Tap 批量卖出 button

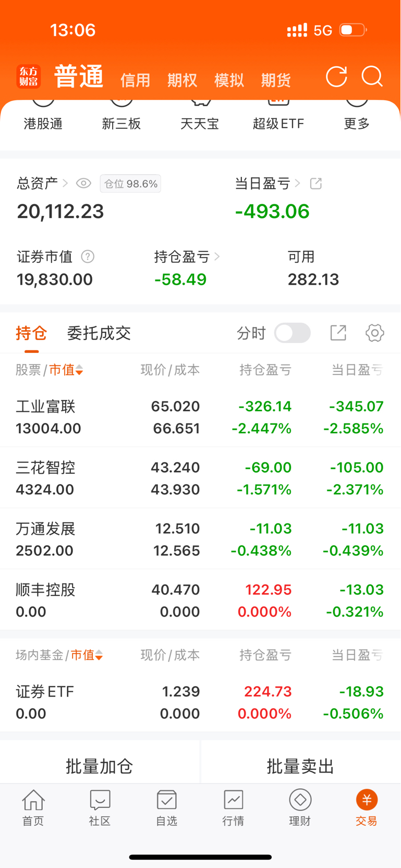coord(301,766)
